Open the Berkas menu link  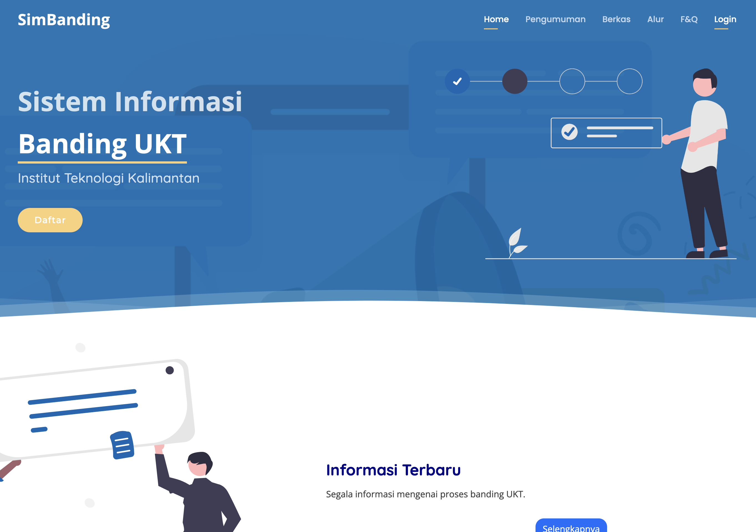[616, 19]
